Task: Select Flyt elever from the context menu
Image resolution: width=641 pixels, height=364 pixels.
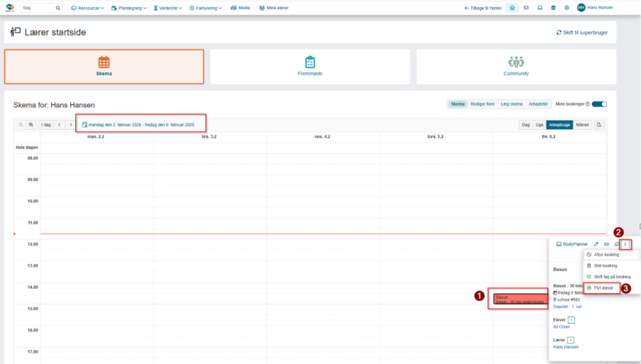Action: [x=601, y=288]
